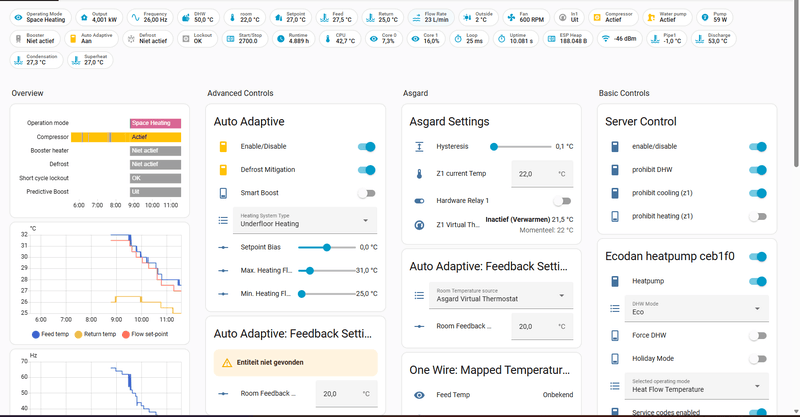Adjust the Setpoint Bias slider handle
The image size is (800, 417).
coord(328,246)
